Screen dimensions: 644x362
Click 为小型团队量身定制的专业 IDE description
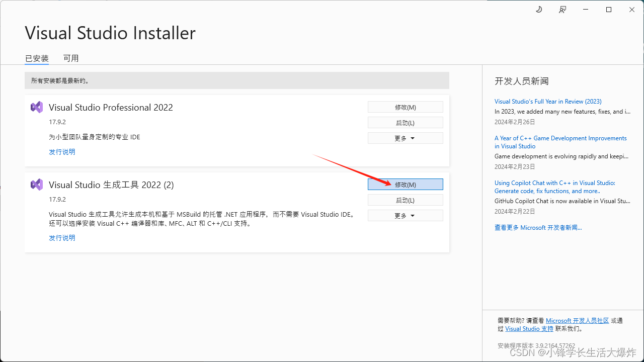(x=95, y=137)
